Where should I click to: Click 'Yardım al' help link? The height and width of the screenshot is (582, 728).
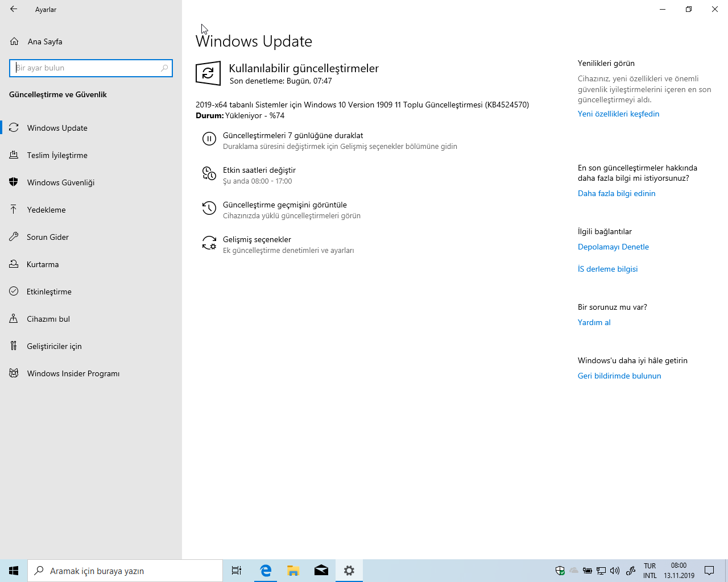[594, 322]
